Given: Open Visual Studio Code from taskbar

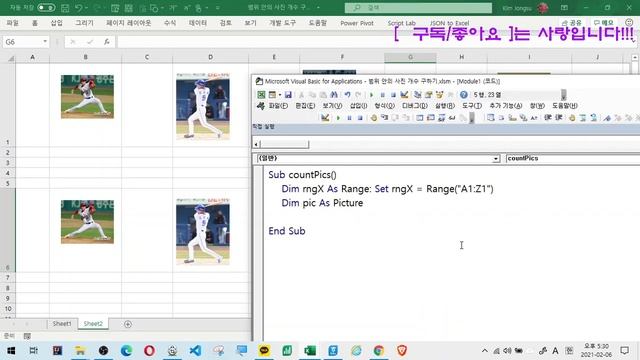Looking at the screenshot, I should click(195, 351).
